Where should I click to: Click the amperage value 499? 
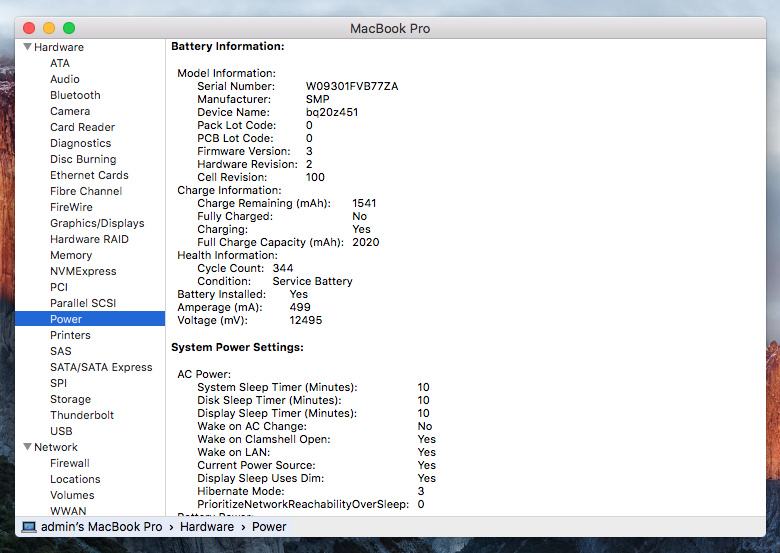coord(300,307)
